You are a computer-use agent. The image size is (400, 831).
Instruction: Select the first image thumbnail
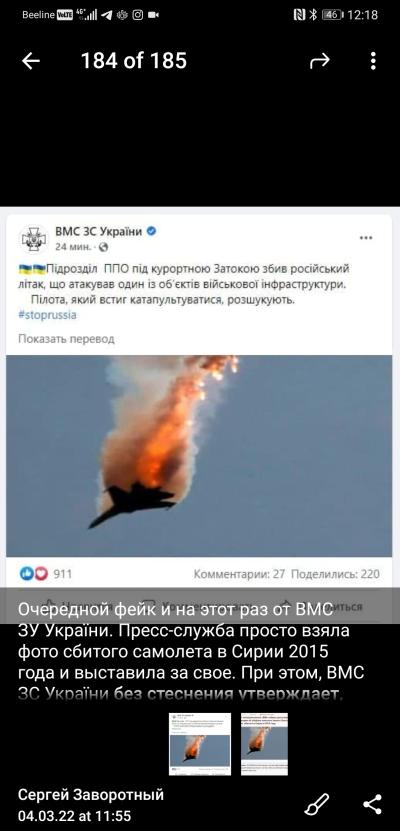point(200,744)
